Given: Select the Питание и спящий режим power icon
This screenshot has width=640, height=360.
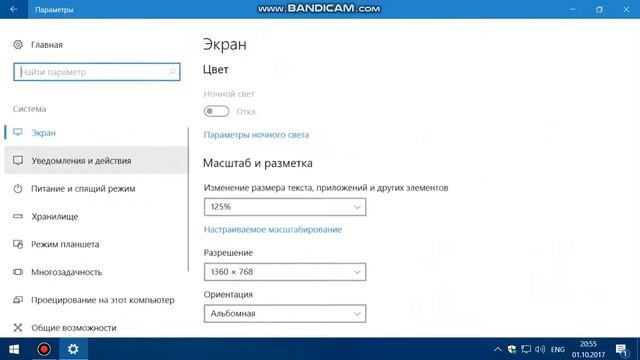Looking at the screenshot, I should pyautogui.click(x=18, y=188).
